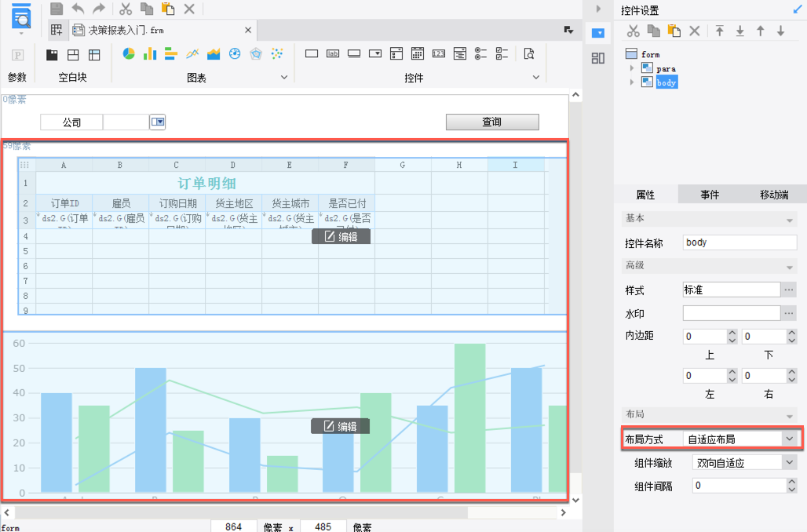
Task: Insert a line chart
Action: (192, 53)
